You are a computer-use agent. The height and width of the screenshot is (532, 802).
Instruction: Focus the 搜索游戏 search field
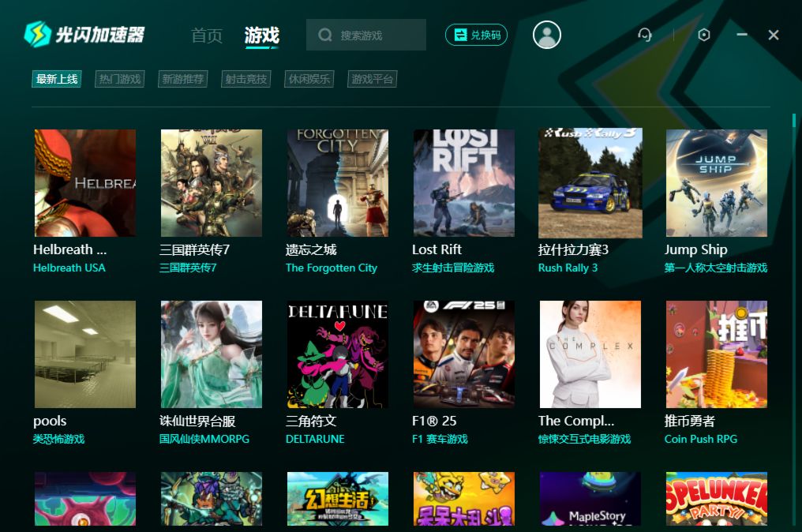(x=366, y=35)
